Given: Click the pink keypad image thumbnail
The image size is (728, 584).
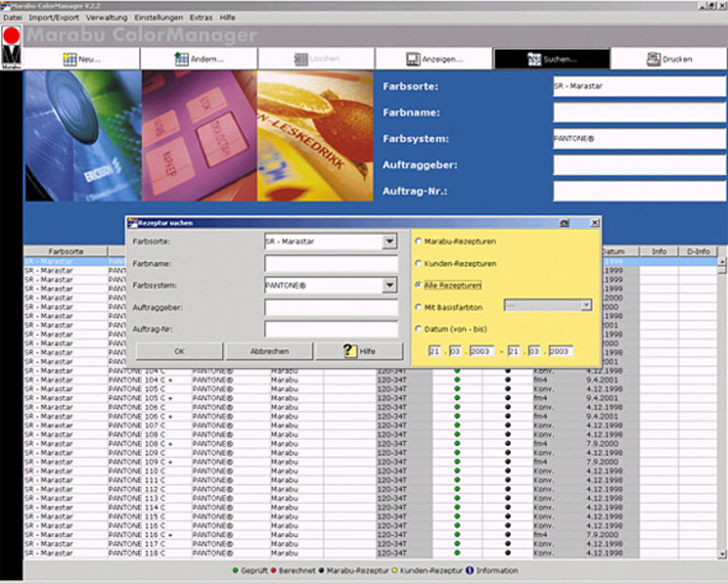Looking at the screenshot, I should 200,135.
